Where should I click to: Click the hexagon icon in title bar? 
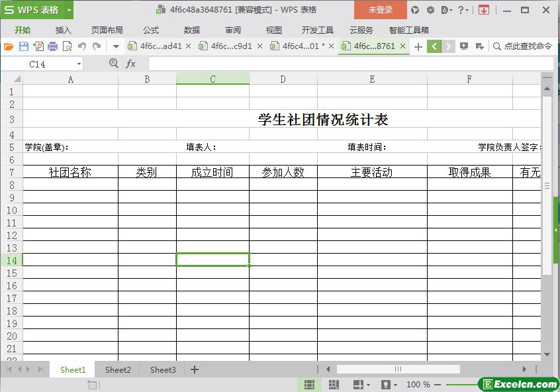tap(430, 10)
